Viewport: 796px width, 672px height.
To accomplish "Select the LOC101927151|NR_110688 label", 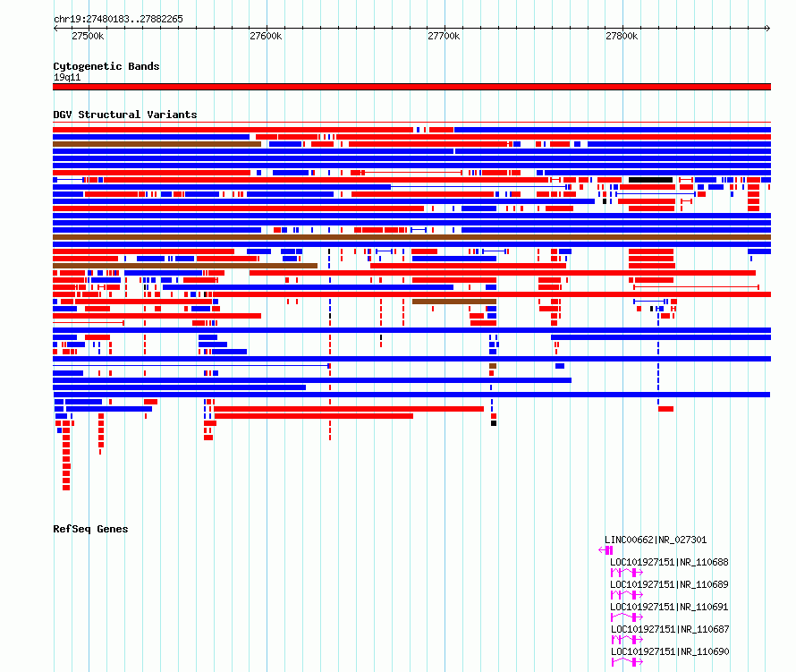I will [x=669, y=562].
